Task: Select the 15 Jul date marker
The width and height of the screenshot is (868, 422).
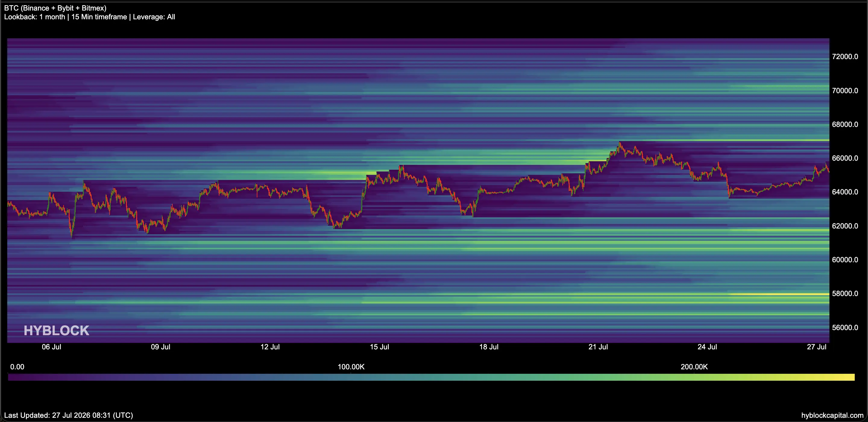Action: tap(379, 347)
